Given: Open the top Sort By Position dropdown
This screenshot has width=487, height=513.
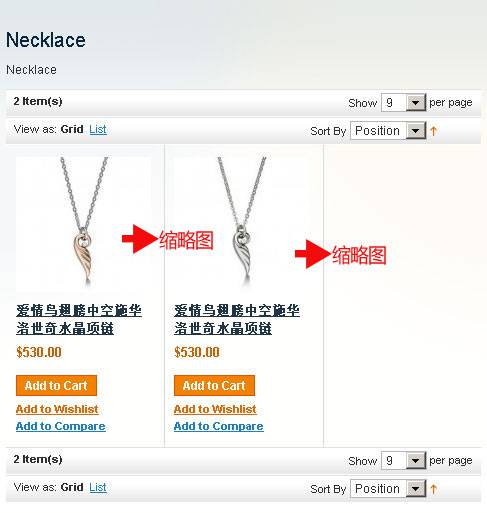Looking at the screenshot, I should tap(388, 131).
